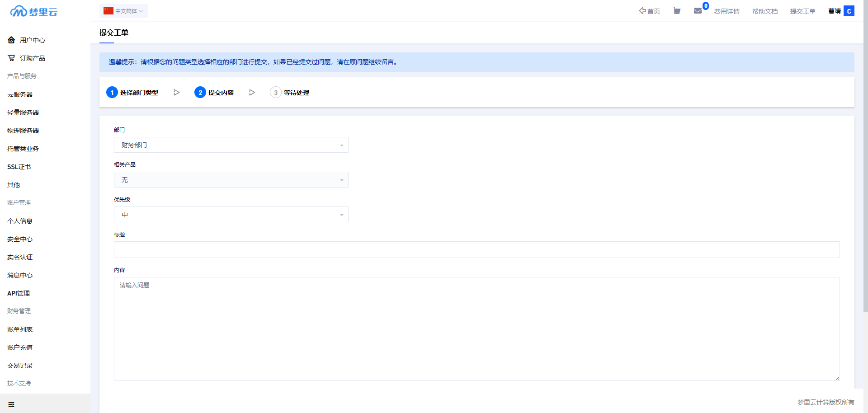The height and width of the screenshot is (413, 868).
Task: Expand the 相关产品 dropdown
Action: coord(231,180)
